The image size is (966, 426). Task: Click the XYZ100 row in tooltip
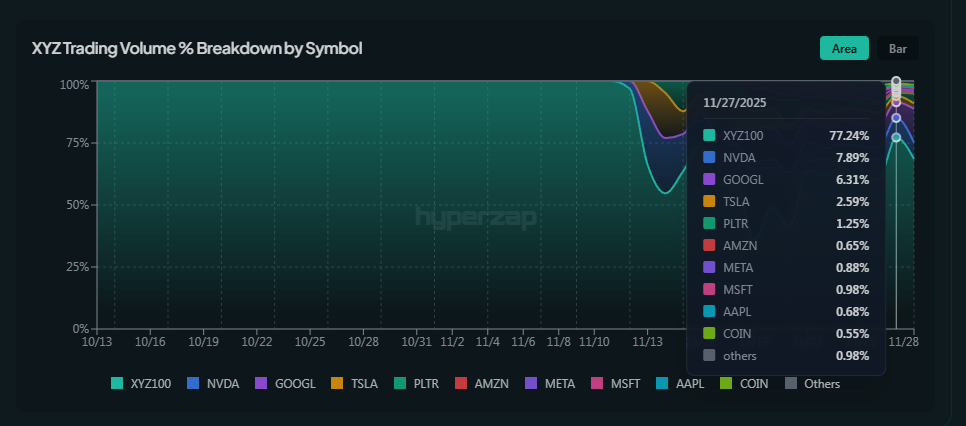click(x=785, y=135)
